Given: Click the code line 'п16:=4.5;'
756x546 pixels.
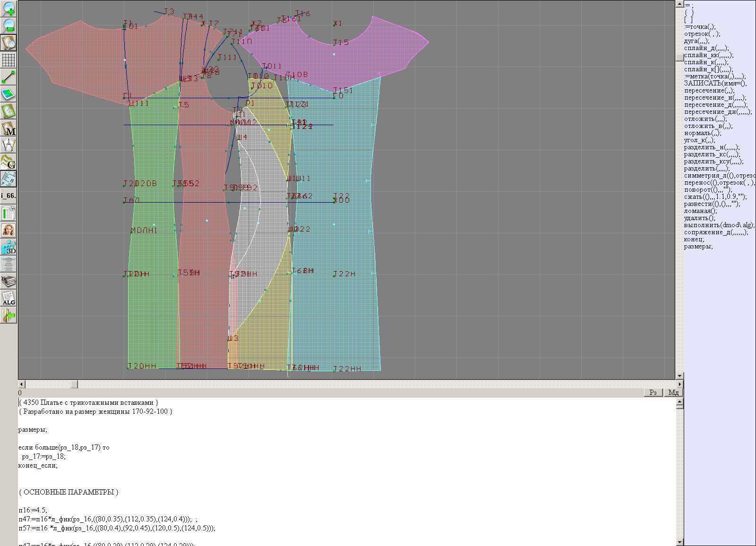Looking at the screenshot, I should pyautogui.click(x=33, y=510).
